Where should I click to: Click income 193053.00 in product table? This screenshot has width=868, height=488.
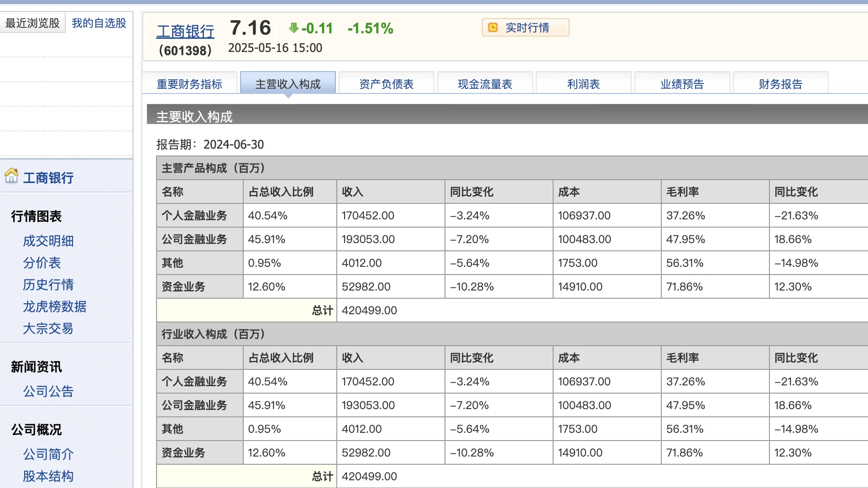[x=368, y=239]
